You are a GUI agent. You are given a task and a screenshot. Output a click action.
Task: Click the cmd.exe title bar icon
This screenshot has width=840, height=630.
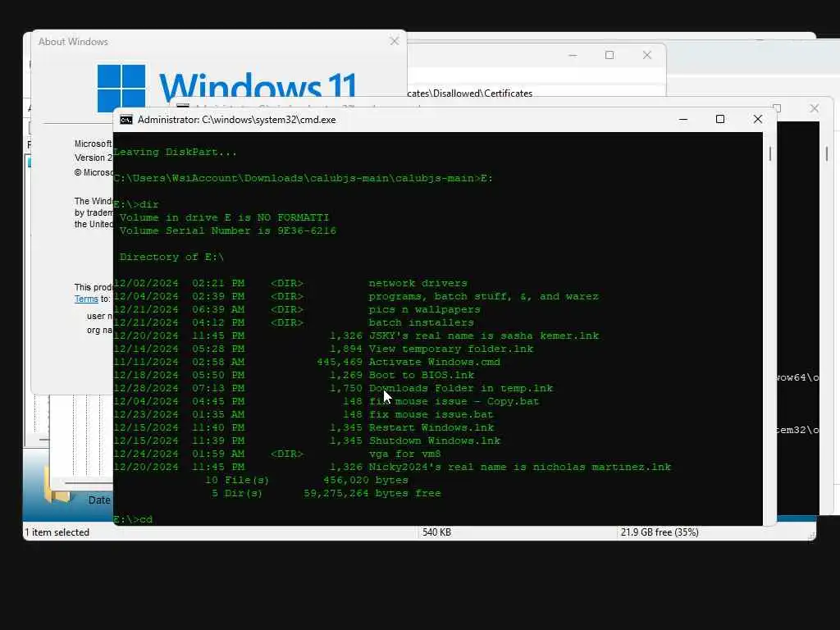pyautogui.click(x=126, y=120)
